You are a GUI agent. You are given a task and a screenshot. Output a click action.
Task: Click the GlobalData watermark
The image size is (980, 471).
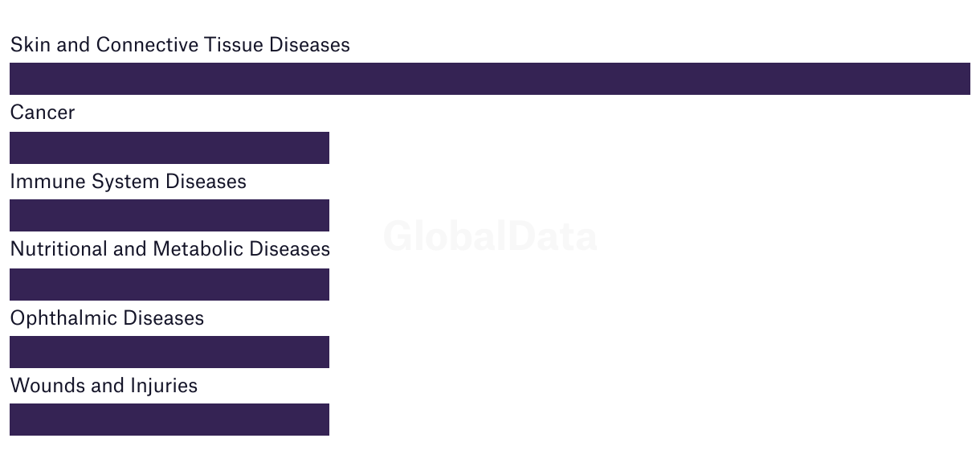tap(490, 236)
